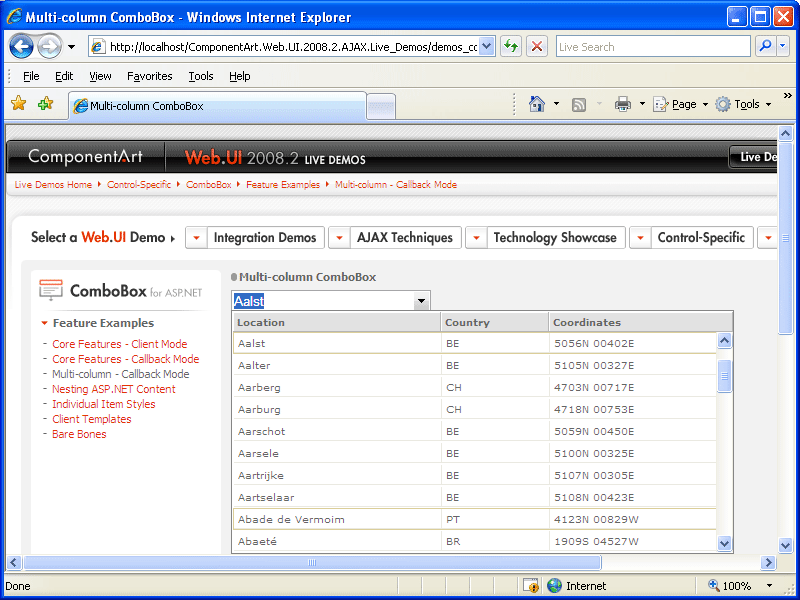800x600 pixels.
Task: Click the Home page icon
Action: tap(536, 104)
